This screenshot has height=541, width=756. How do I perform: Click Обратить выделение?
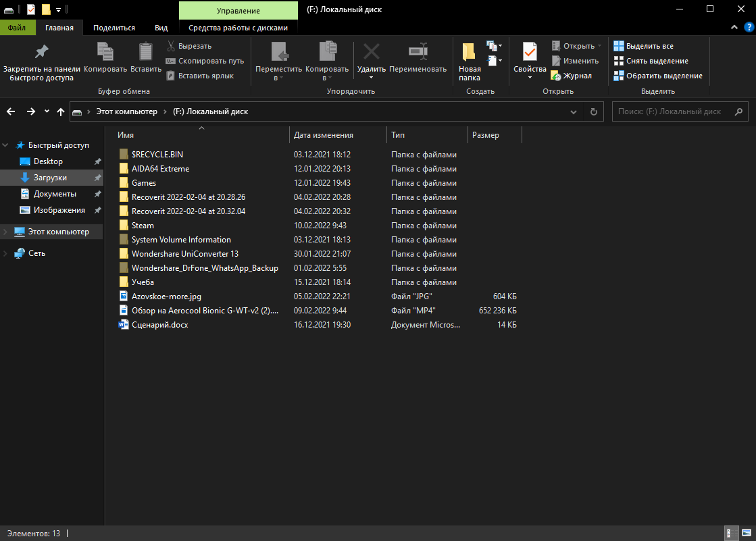(x=658, y=76)
